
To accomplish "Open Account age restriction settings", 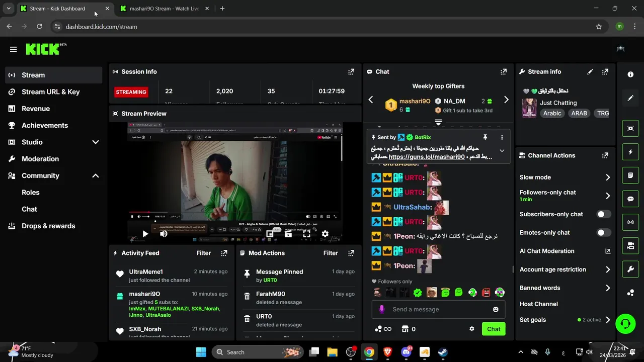I will [x=565, y=269].
